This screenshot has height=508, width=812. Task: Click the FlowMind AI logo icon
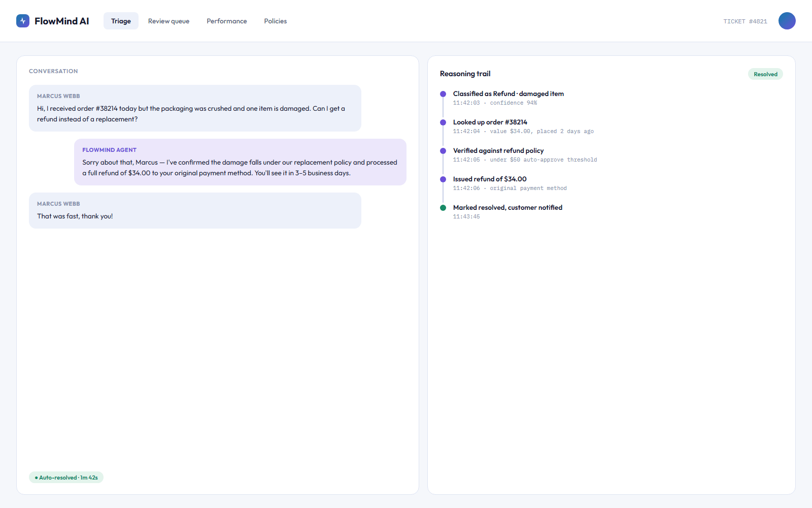pyautogui.click(x=23, y=21)
